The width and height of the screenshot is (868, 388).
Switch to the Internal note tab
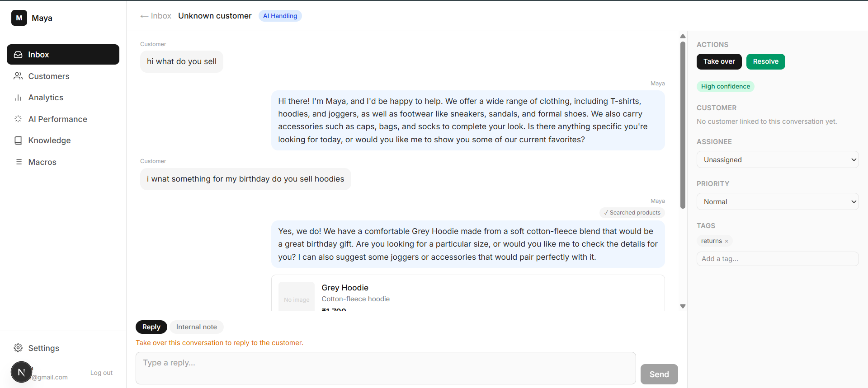pyautogui.click(x=197, y=327)
